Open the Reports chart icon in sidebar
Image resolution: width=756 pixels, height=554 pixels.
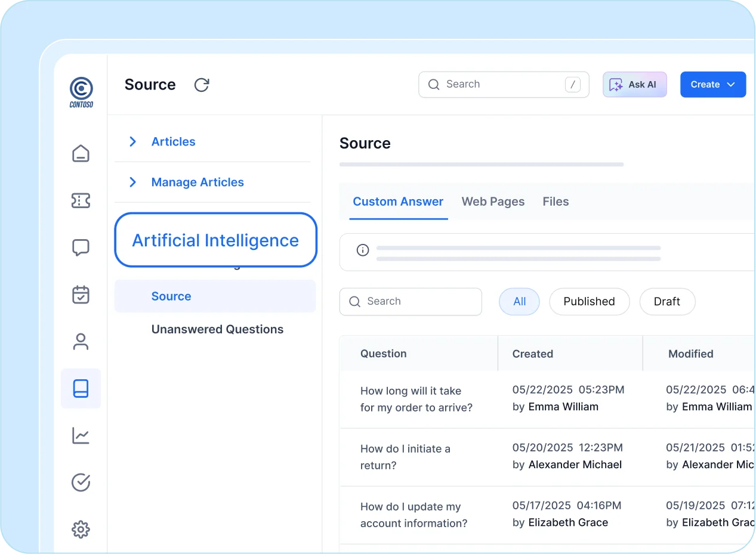point(81,435)
